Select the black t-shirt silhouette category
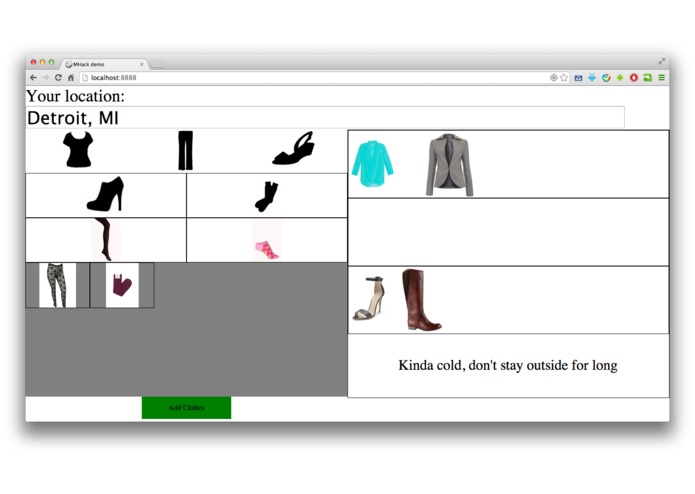This screenshot has width=695, height=494. pos(78,150)
